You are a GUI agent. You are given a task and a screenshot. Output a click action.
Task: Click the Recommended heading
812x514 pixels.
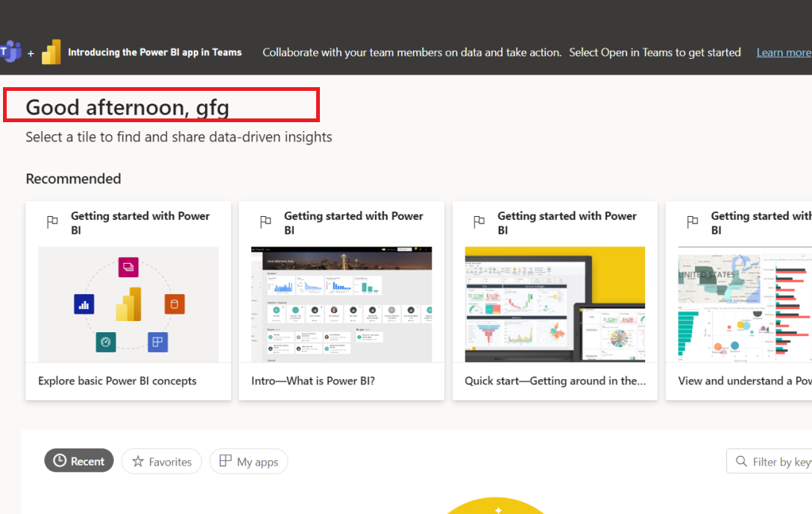[74, 179]
